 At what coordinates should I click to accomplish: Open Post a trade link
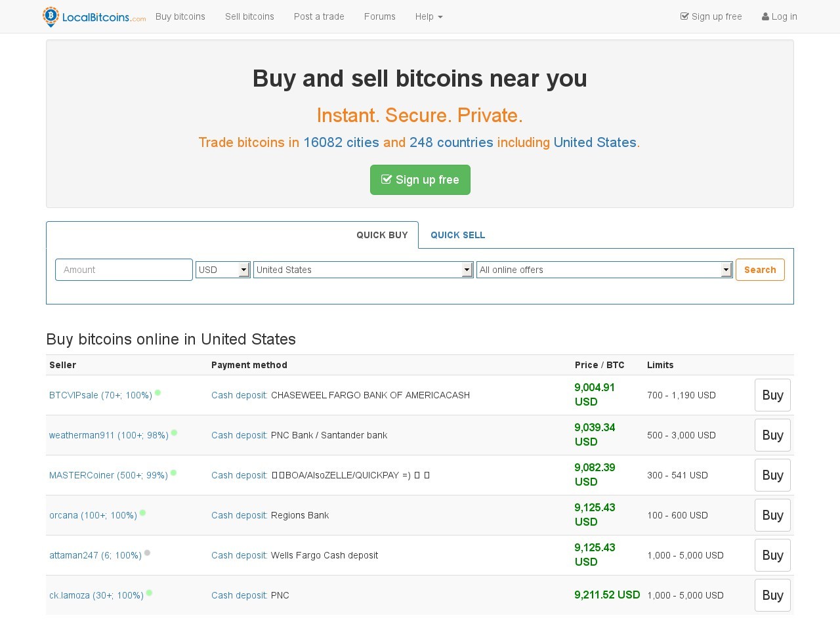pos(319,16)
